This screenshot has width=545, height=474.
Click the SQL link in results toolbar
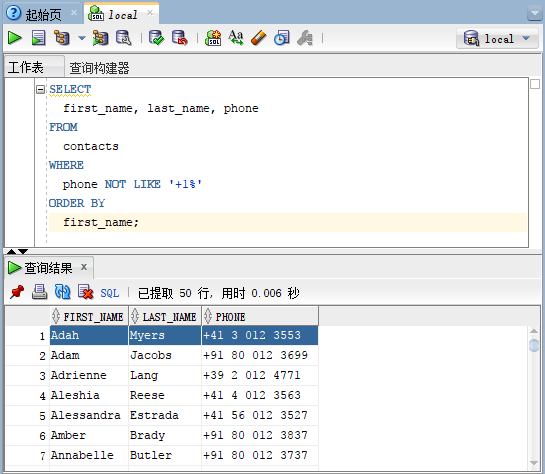coord(110,293)
